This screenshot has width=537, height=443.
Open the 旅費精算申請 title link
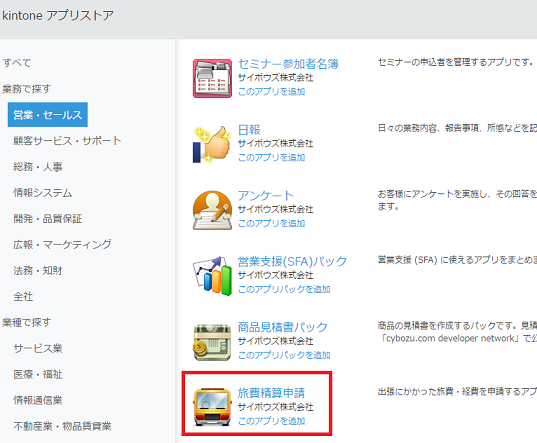point(271,393)
